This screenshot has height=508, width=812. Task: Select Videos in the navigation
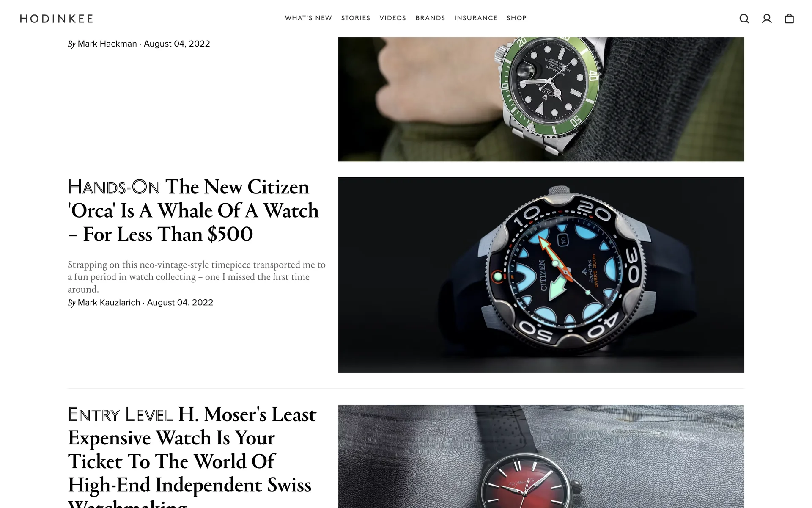393,18
